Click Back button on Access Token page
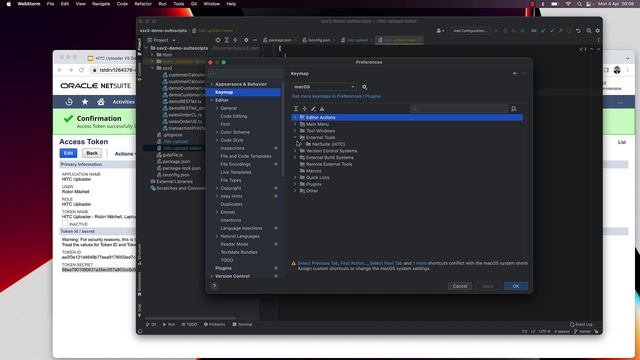The width and height of the screenshot is (640, 360). (92, 153)
